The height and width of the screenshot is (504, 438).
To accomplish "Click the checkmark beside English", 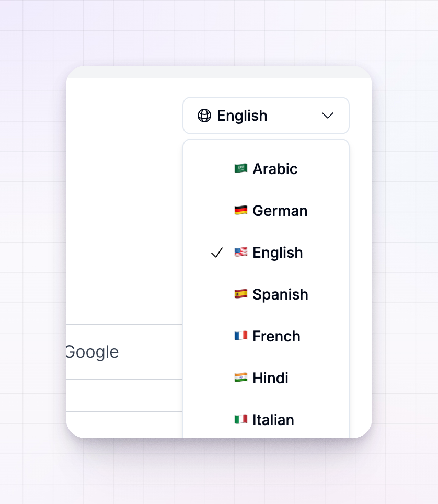I will (x=217, y=253).
